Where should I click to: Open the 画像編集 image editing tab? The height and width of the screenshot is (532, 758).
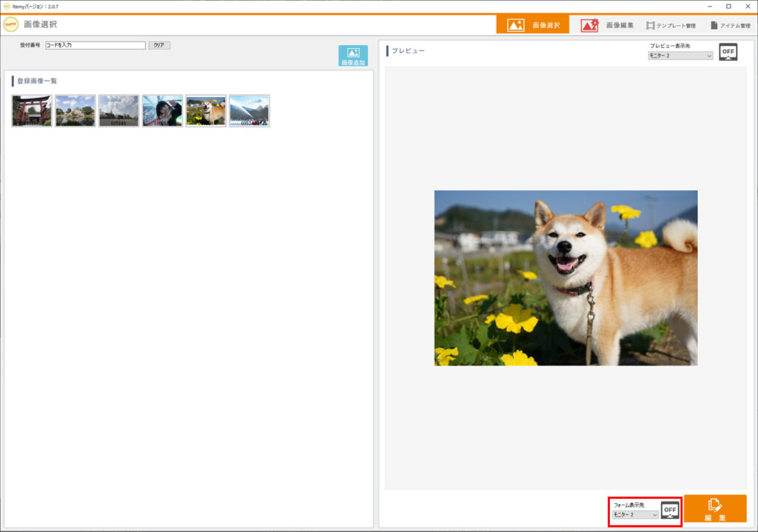point(608,25)
